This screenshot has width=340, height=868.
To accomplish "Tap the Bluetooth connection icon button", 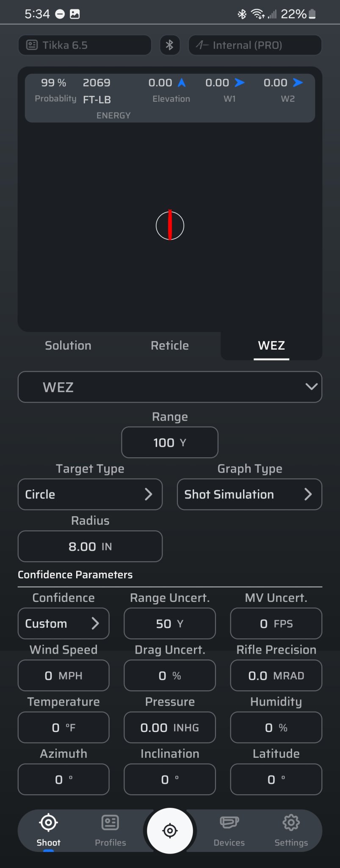I will pos(170,45).
